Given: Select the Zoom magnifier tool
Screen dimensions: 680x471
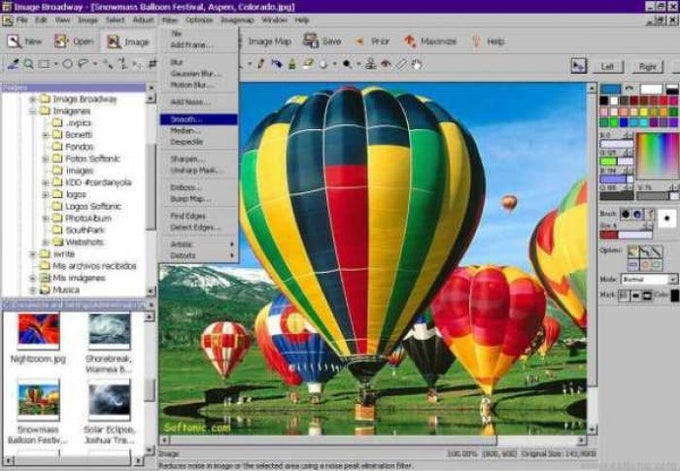Looking at the screenshot, I should pyautogui.click(x=29, y=64).
